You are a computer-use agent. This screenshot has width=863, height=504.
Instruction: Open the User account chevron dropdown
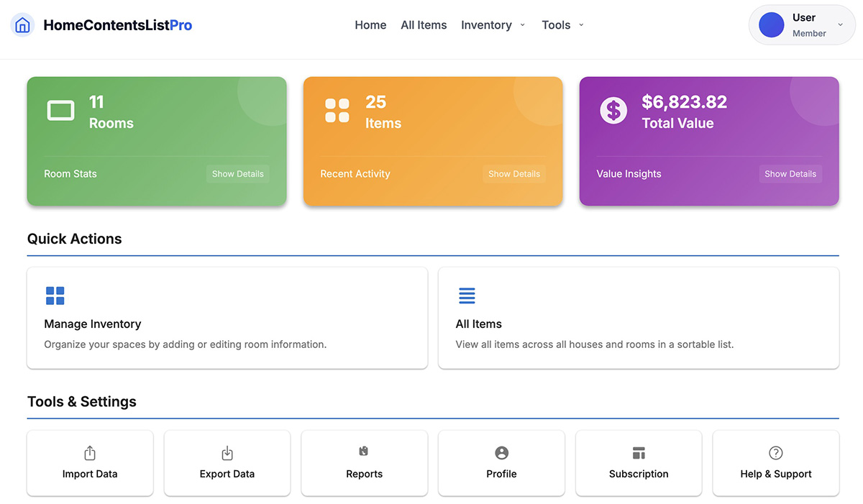tap(839, 24)
